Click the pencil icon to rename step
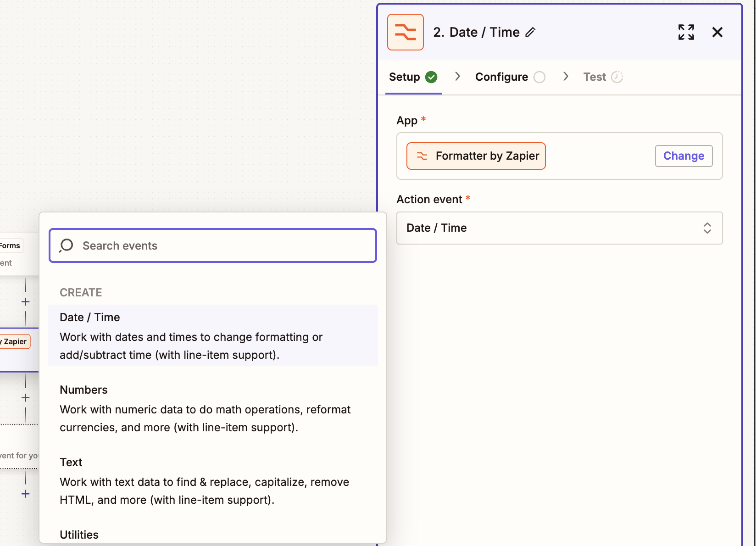 (530, 32)
